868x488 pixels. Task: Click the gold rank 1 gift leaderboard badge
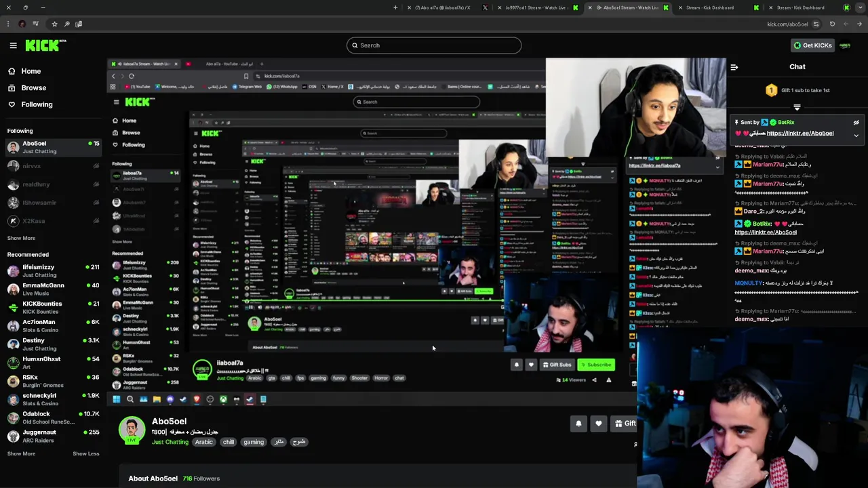[771, 90]
